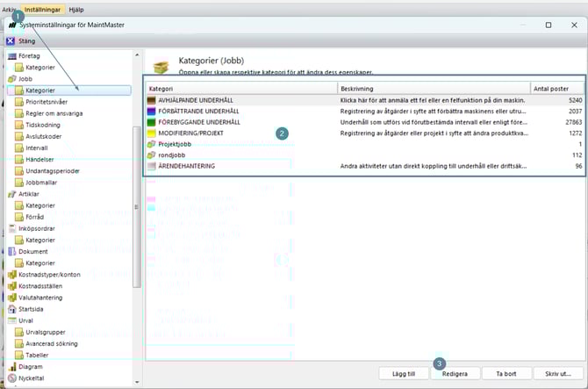Select the Diagram icon in sidebar
This screenshot has height=389, width=588.
coord(11,366)
